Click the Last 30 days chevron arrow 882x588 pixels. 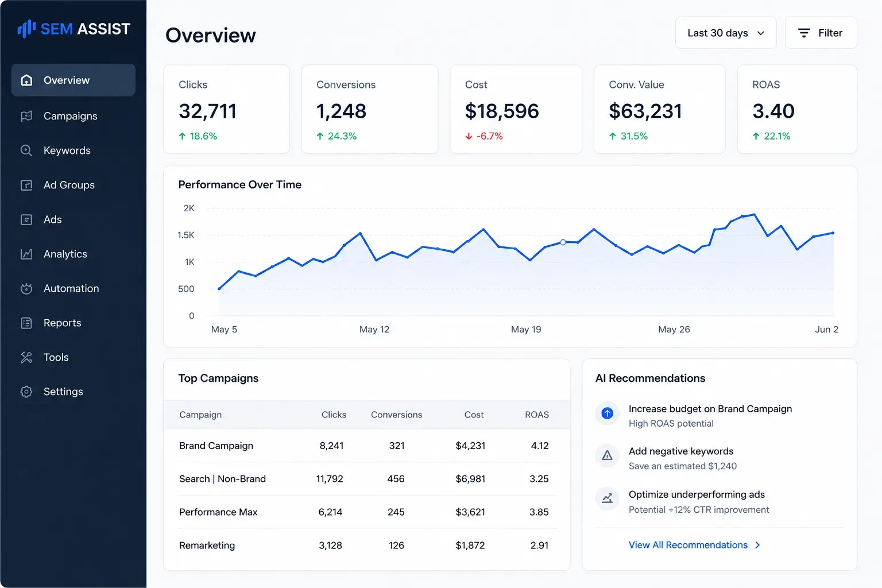click(x=761, y=33)
